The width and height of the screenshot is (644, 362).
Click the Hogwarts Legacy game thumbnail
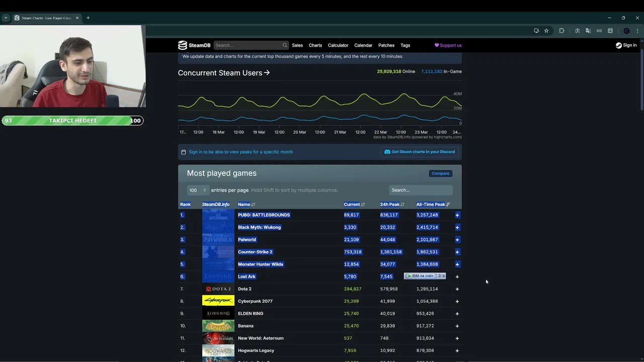point(218,350)
